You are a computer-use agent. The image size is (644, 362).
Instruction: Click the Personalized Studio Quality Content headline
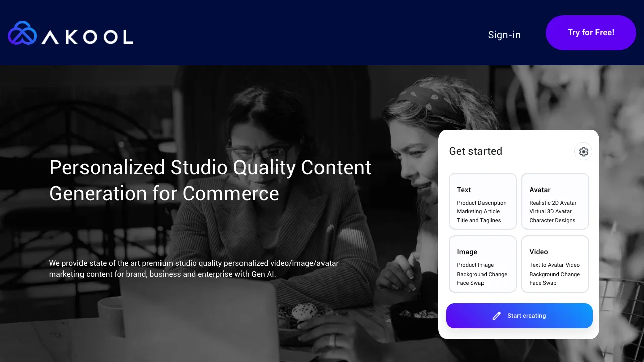click(210, 180)
